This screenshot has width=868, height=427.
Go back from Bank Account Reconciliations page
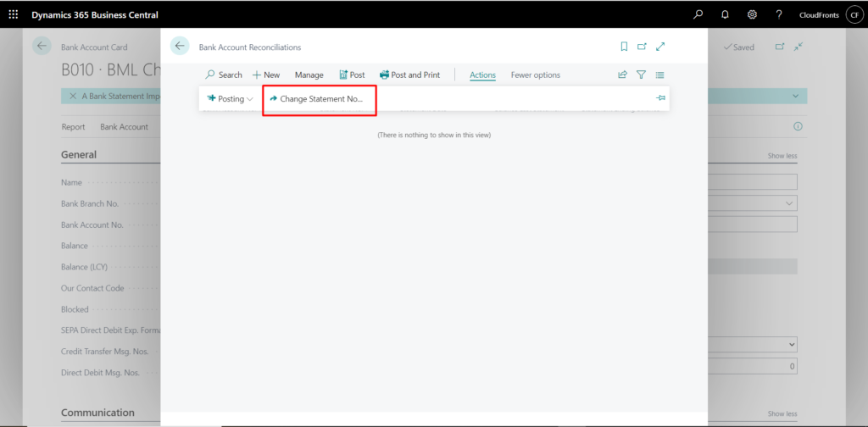coord(180,46)
